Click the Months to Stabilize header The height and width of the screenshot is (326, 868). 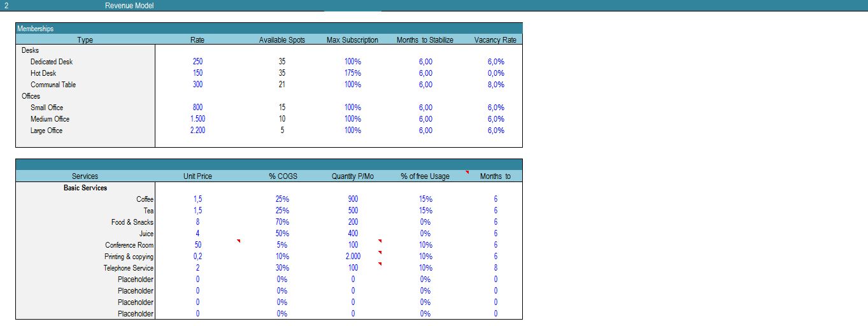point(425,40)
